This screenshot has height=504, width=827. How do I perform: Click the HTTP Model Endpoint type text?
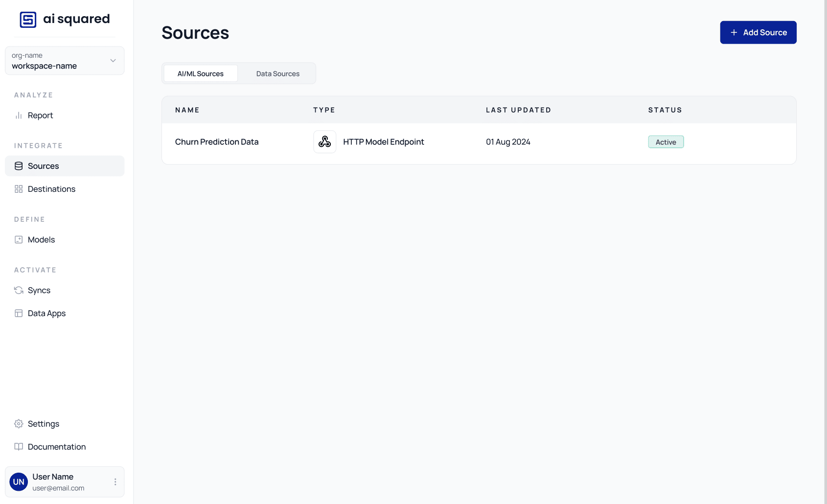[x=384, y=142]
